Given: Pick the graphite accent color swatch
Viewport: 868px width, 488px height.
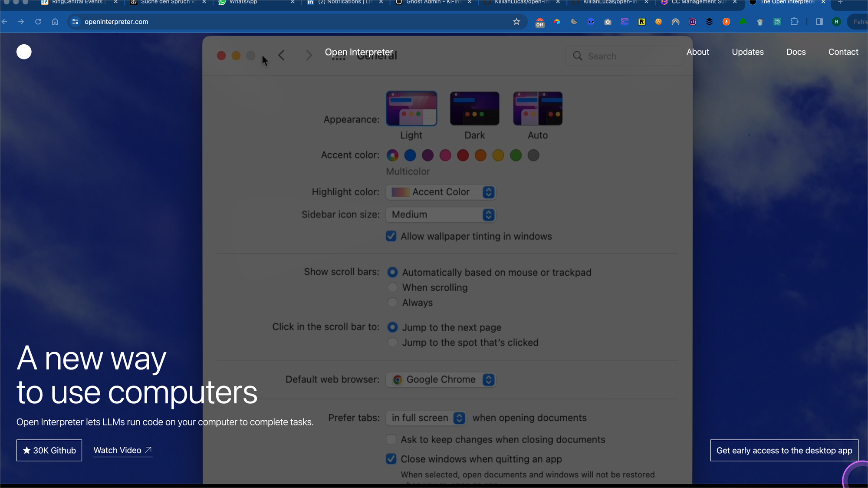Looking at the screenshot, I should coord(533,155).
